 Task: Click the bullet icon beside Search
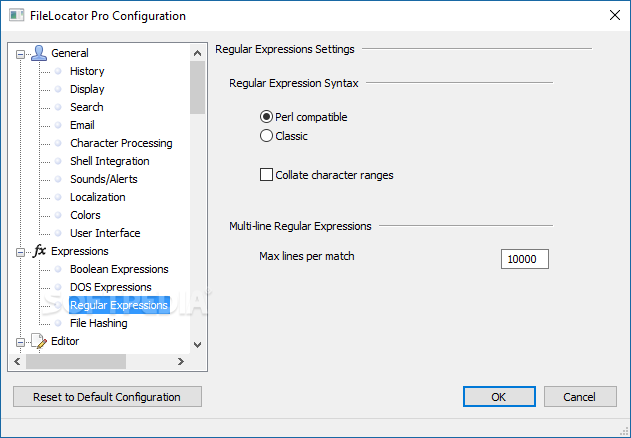(58, 107)
